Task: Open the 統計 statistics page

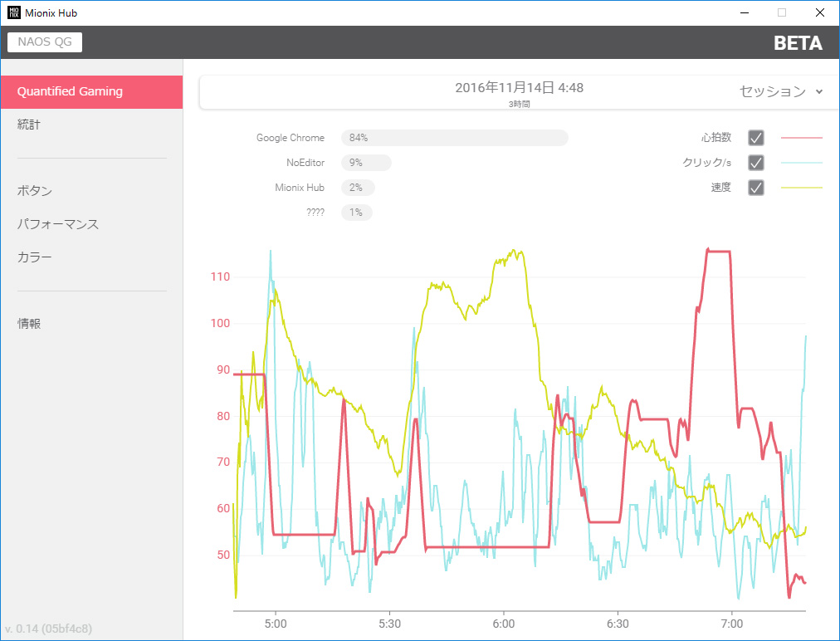Action: [x=29, y=125]
